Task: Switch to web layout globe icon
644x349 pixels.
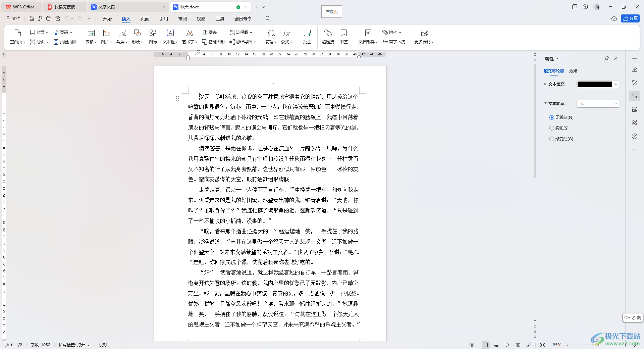Action: (518, 345)
